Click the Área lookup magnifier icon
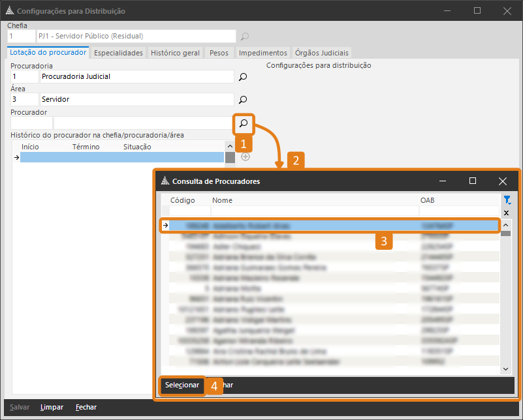This screenshot has height=420, width=523. [243, 100]
